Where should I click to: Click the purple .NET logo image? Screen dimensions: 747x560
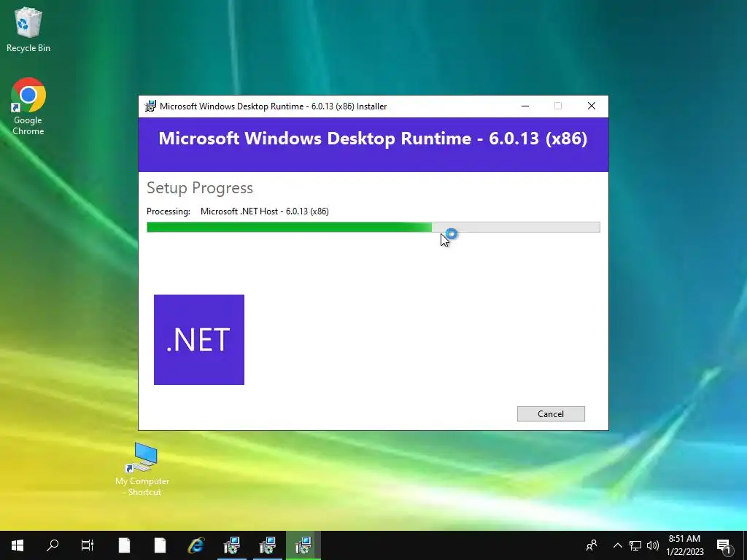[199, 340]
